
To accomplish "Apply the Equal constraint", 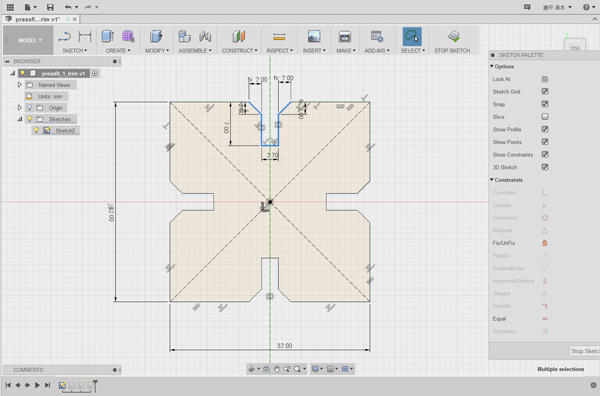I will [545, 319].
